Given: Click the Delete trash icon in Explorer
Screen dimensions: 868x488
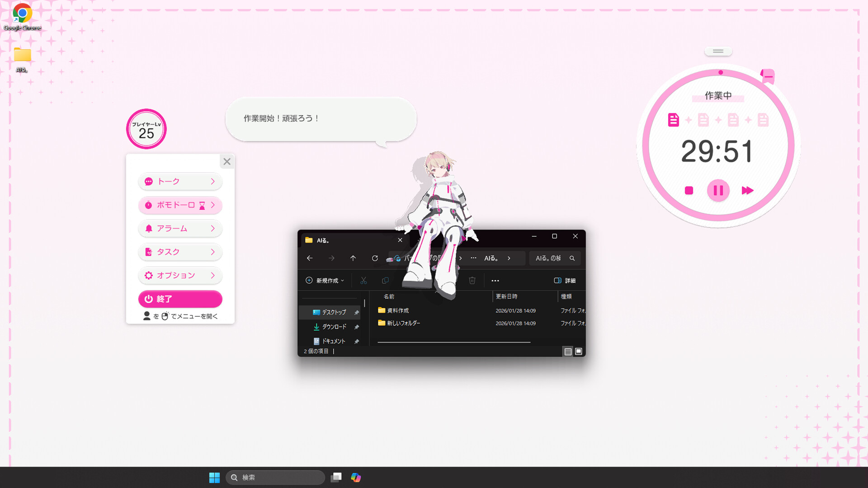Looking at the screenshot, I should [x=472, y=280].
